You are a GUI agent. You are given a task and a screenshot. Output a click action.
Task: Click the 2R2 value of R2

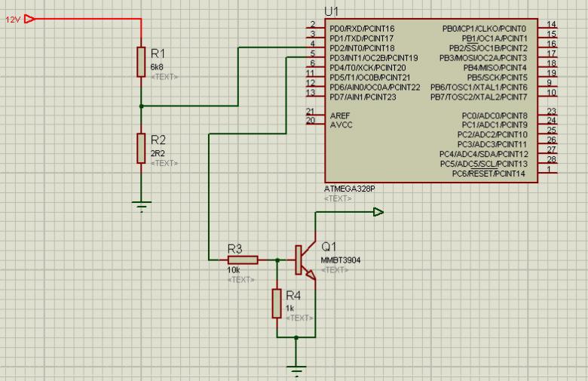point(158,153)
